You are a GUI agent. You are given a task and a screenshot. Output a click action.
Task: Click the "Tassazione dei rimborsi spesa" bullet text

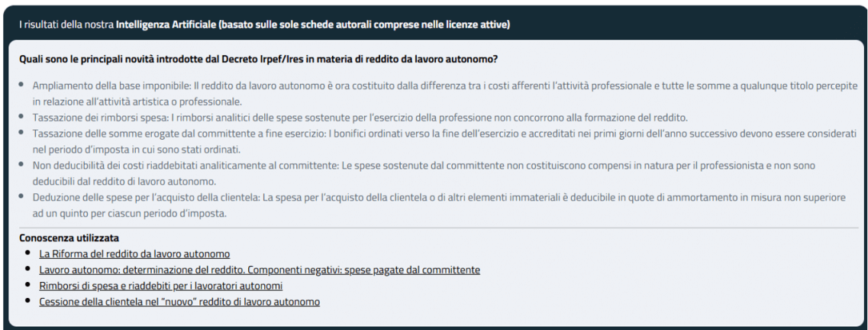click(x=360, y=117)
